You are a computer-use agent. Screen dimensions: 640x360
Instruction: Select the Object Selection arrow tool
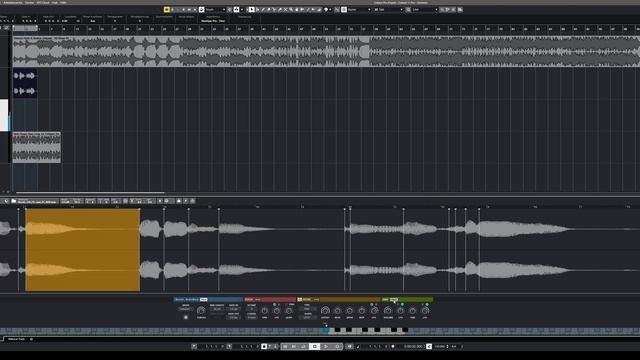pyautogui.click(x=251, y=9)
